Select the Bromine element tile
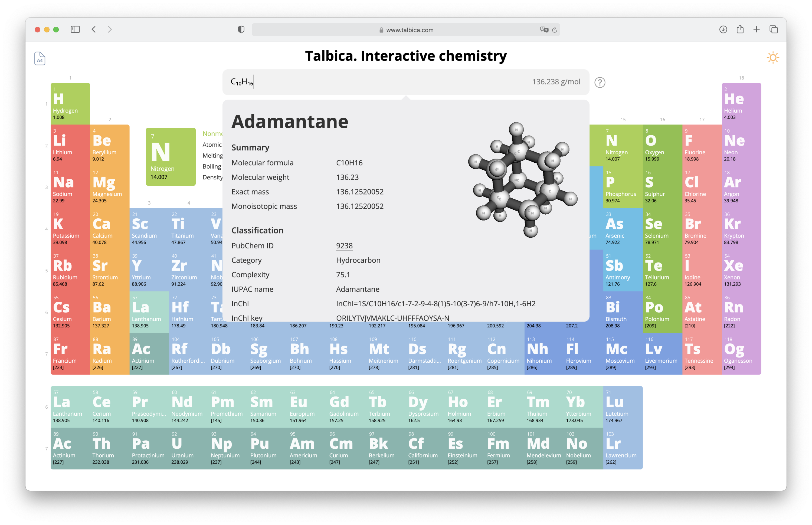Image resolution: width=812 pixels, height=525 pixels. click(x=702, y=229)
